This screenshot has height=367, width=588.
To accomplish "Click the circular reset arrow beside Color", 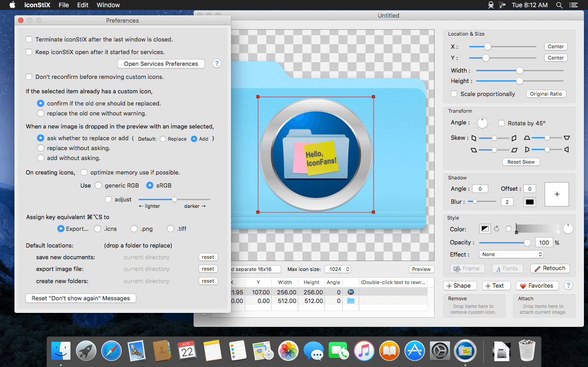I will tap(496, 229).
